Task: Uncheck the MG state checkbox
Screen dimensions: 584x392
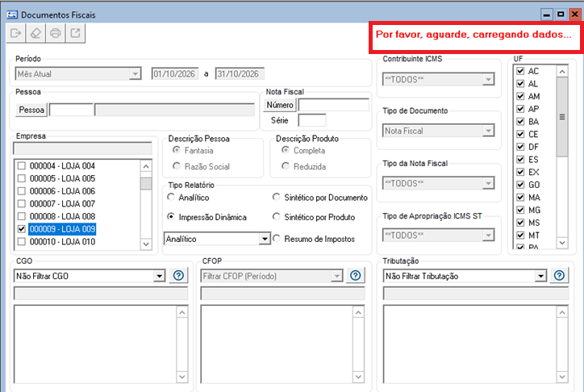Action: pyautogui.click(x=520, y=210)
